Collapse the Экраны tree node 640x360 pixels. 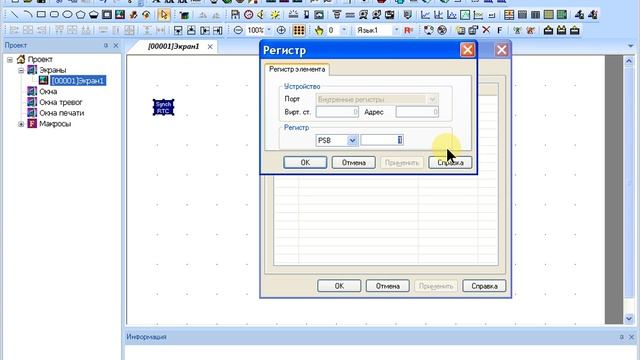21,70
